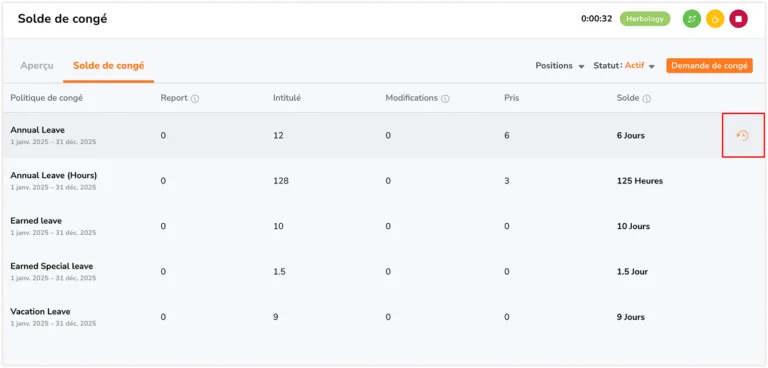Switch to the Aperçu tab
The width and height of the screenshot is (768, 368).
[37, 66]
